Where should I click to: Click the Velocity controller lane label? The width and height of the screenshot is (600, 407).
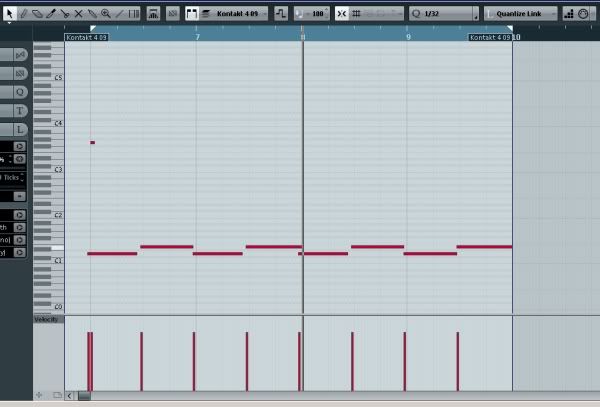47,319
